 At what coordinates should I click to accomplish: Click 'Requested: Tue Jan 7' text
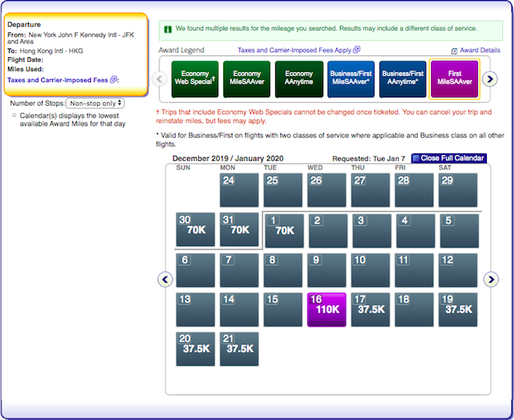coord(369,159)
